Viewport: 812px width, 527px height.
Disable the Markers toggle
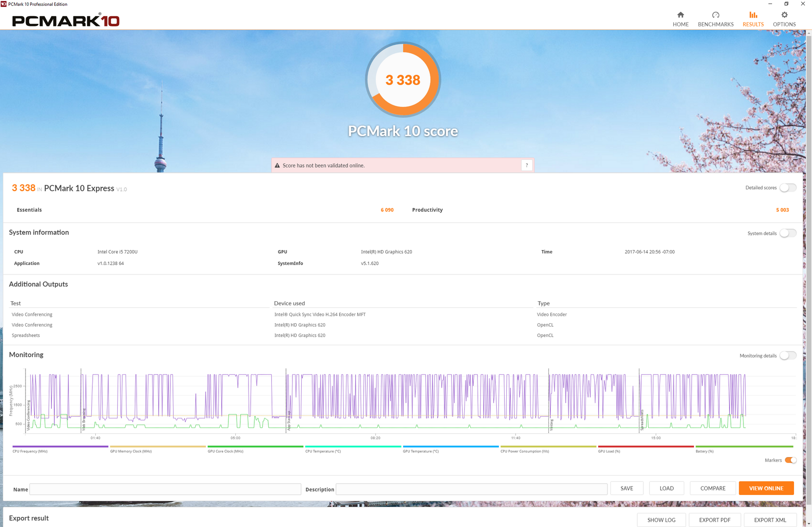click(x=790, y=460)
